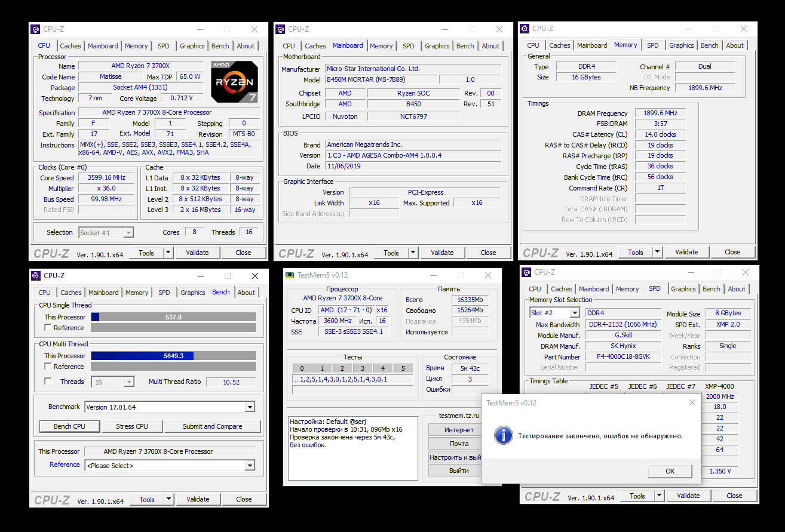Enable Reference checkbox under CPU Multi Thread
The image size is (785, 532).
click(48, 367)
